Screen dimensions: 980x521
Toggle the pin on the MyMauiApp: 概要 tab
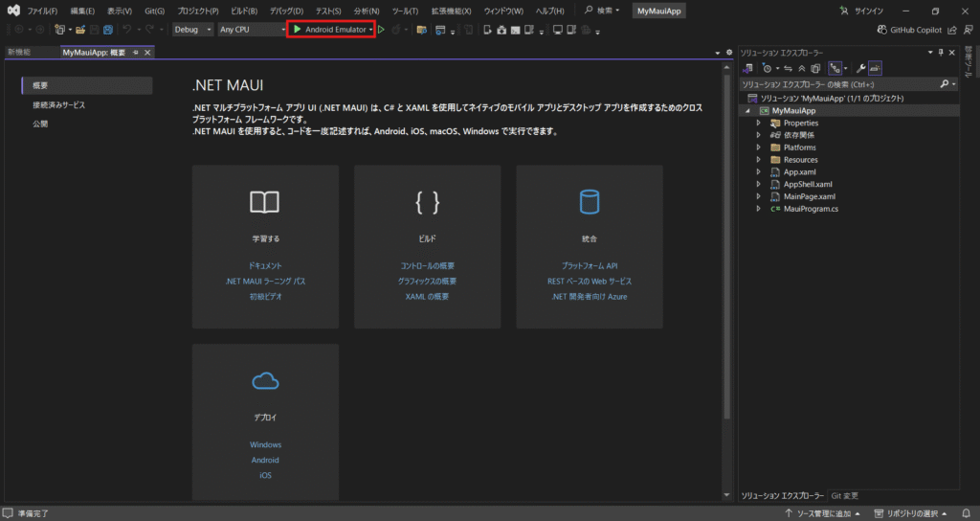click(136, 53)
